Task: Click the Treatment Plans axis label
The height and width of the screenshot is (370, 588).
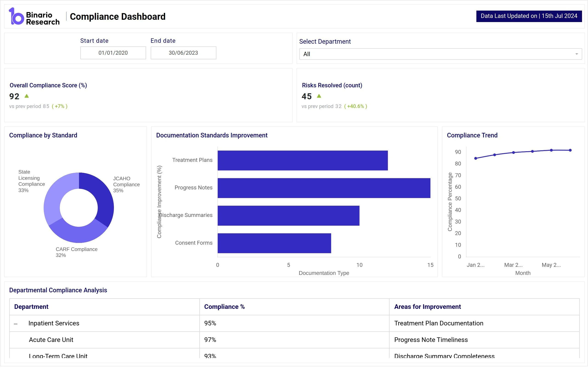Action: point(192,160)
